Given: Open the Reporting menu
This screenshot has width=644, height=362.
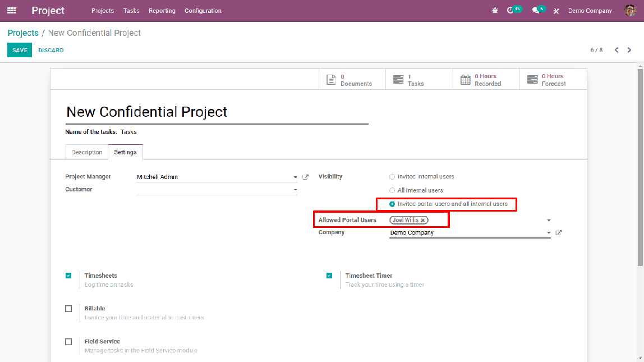Looking at the screenshot, I should coord(162,11).
